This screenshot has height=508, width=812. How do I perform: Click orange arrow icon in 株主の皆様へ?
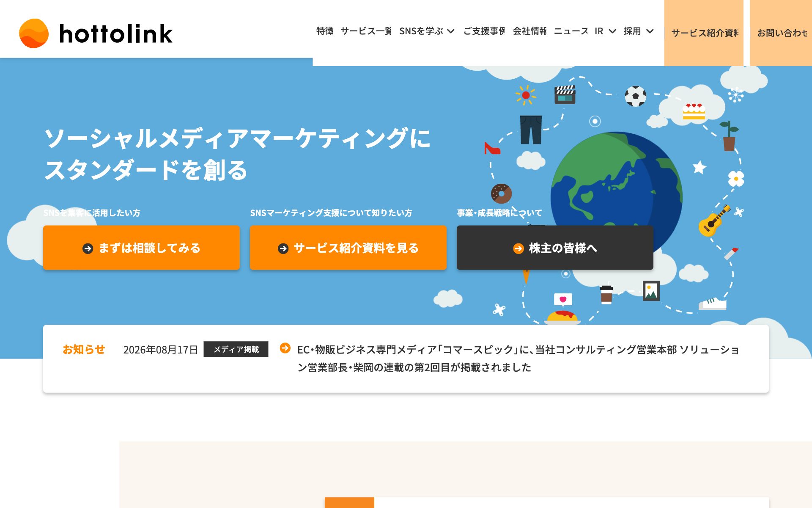pyautogui.click(x=518, y=248)
